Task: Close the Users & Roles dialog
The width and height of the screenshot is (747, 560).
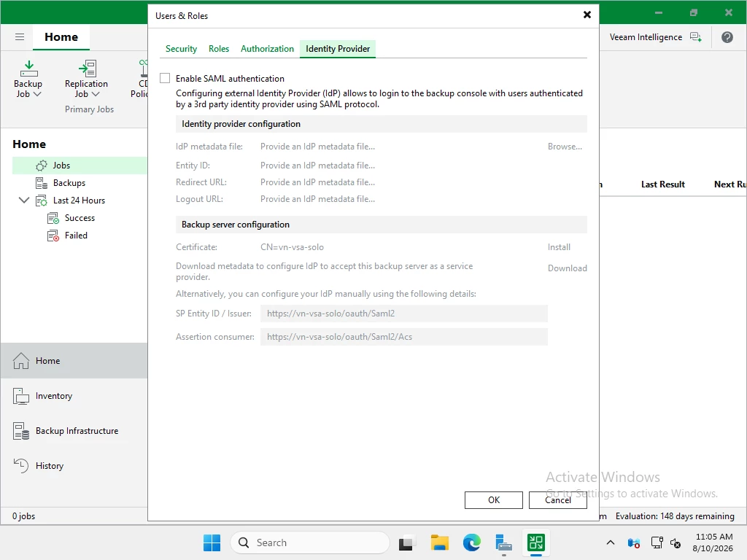Action: click(x=587, y=15)
